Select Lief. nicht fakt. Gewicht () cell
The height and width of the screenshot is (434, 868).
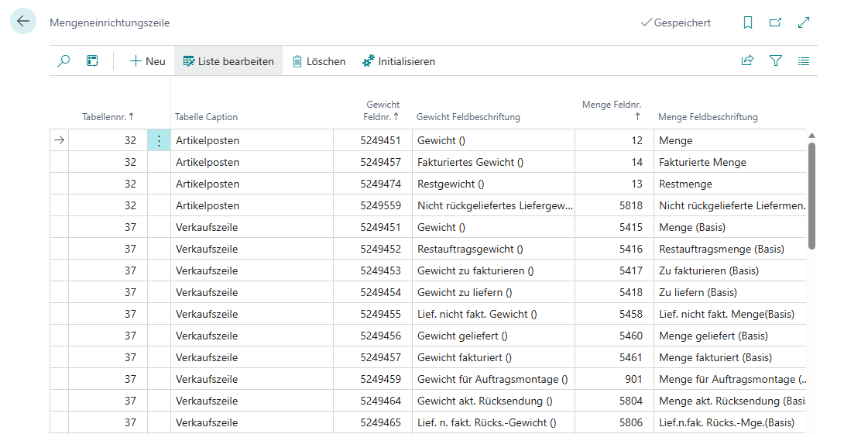point(494,315)
